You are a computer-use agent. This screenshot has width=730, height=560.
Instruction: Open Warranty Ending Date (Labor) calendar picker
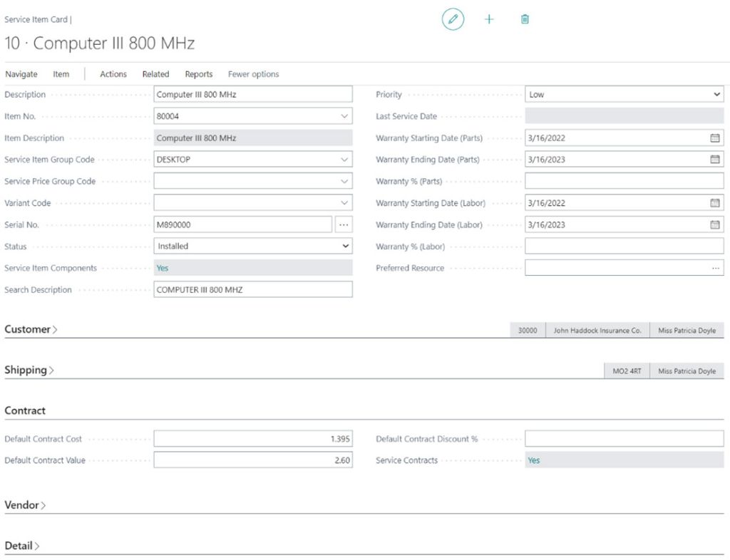pos(715,224)
